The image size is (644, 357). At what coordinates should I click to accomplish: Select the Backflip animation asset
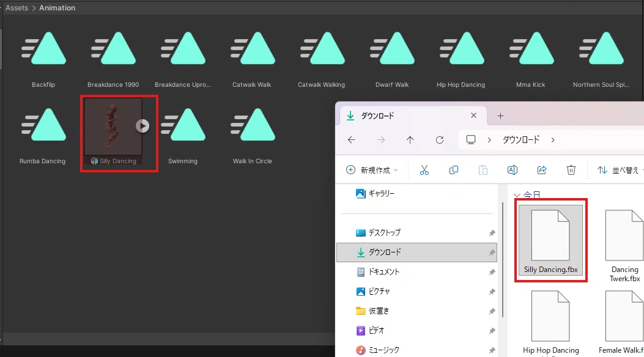click(x=43, y=57)
